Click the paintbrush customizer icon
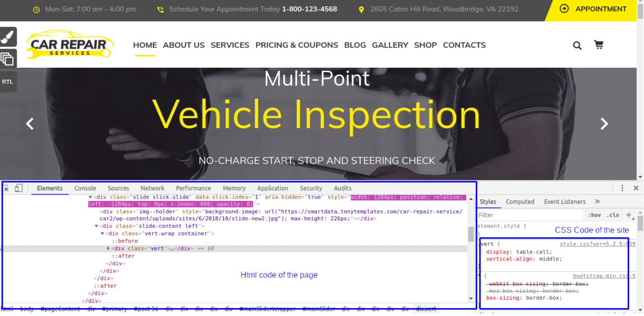Screen dimensions: 644x316 click(x=8, y=37)
